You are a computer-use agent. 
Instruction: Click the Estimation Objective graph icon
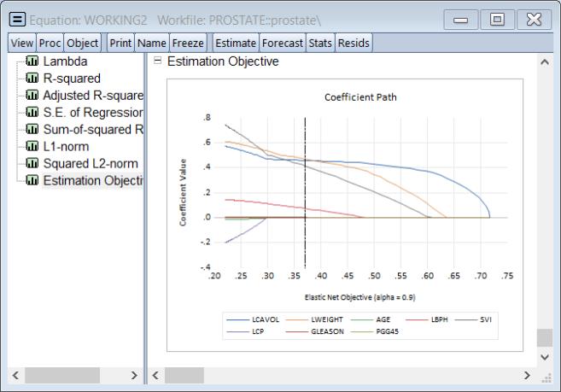coord(32,181)
